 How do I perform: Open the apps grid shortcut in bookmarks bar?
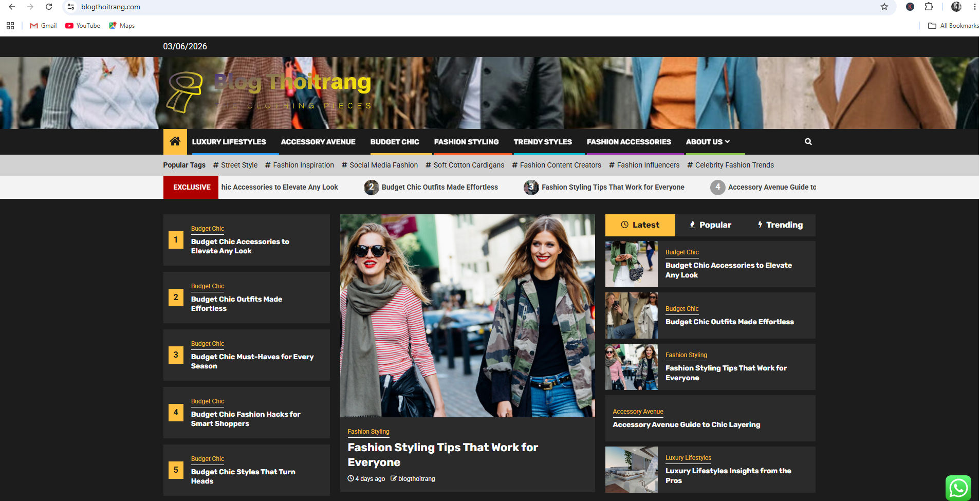[10, 26]
